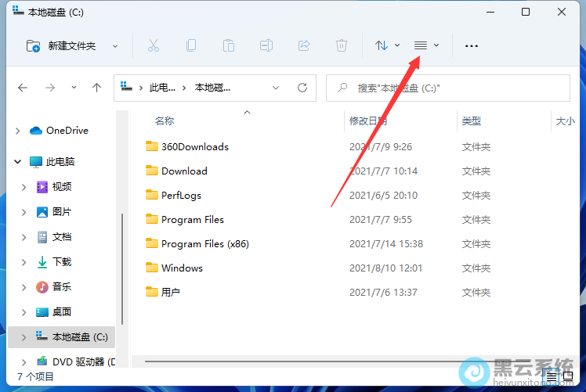Expand the 下载 folder in sidebar
Screen dimensions: 586x392
pyautogui.click(x=24, y=262)
